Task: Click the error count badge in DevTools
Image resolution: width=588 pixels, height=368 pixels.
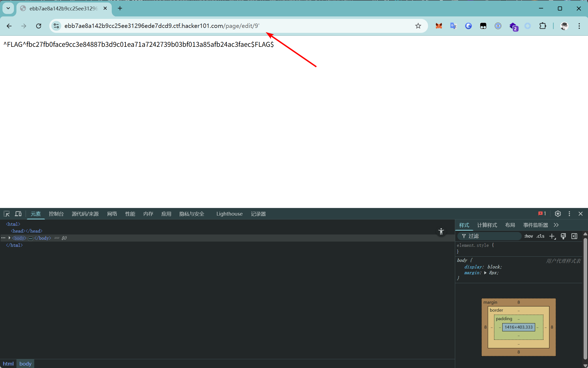Action: coord(542,214)
